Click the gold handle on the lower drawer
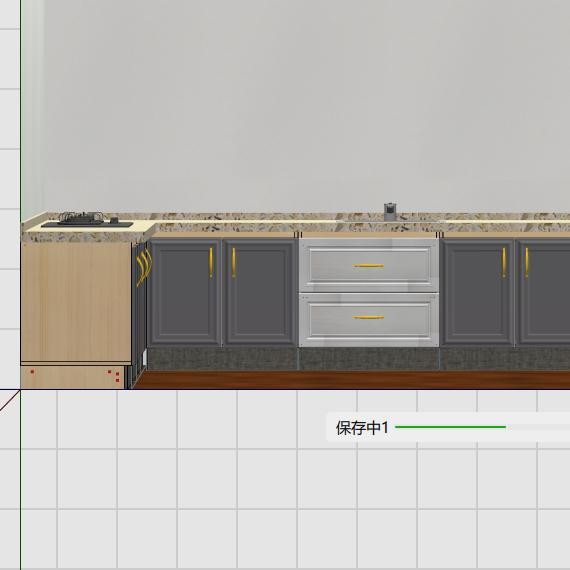This screenshot has height=570, width=570. coord(368,318)
